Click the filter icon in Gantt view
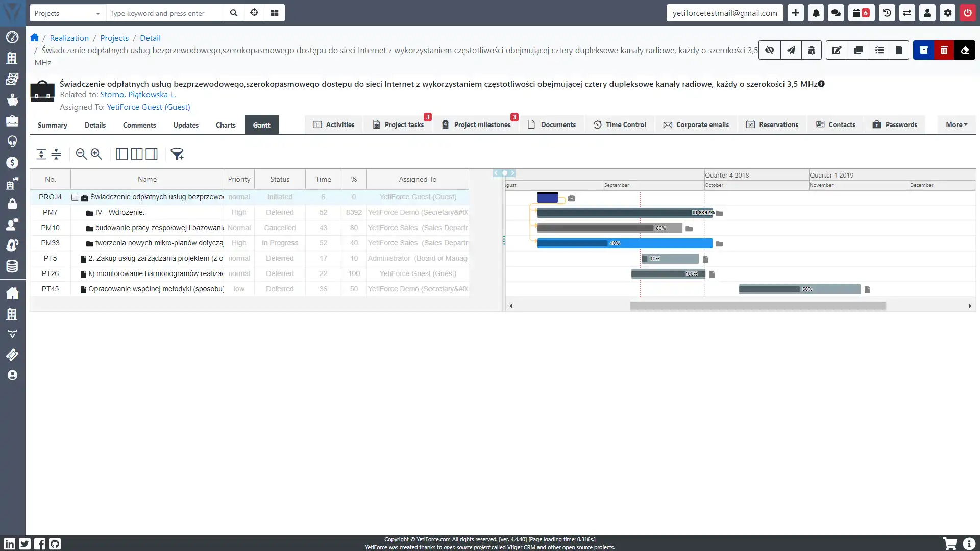The image size is (980, 551). tap(177, 154)
